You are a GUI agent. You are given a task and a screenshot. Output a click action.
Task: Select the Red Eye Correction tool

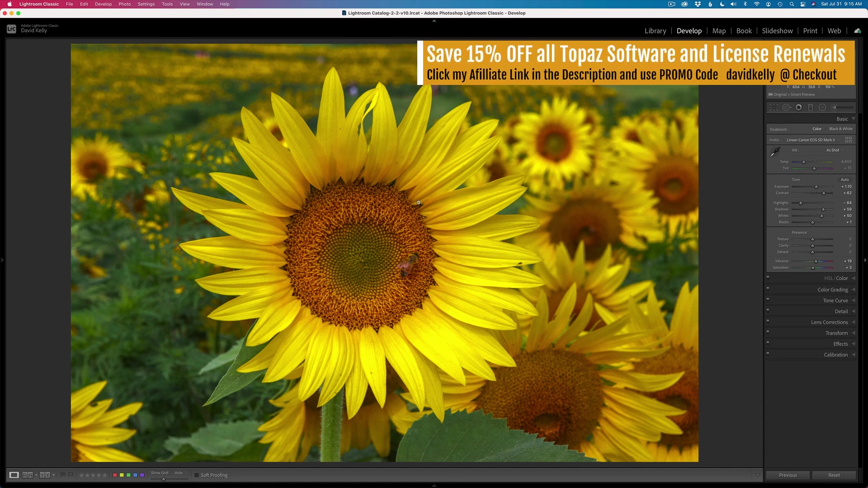(799, 107)
